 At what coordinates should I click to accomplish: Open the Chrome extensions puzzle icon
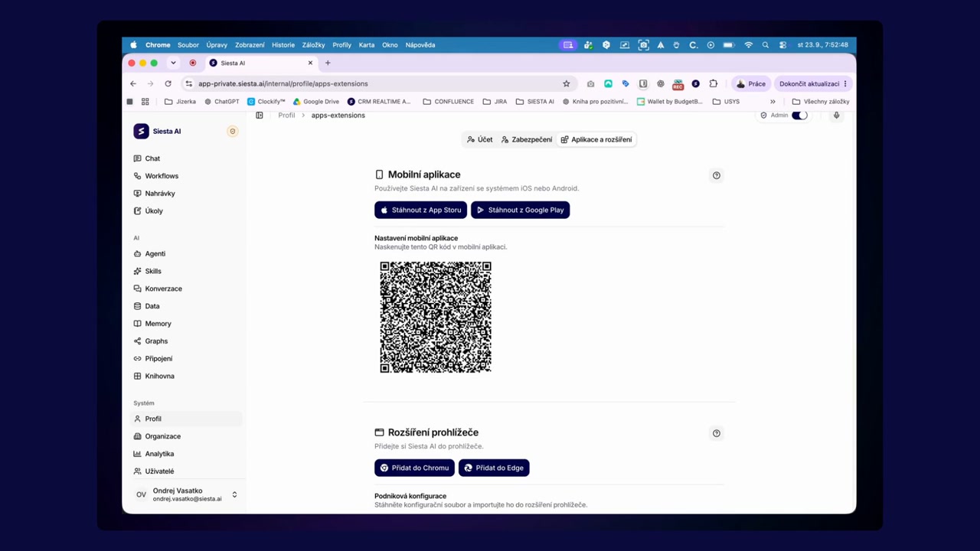pos(714,83)
